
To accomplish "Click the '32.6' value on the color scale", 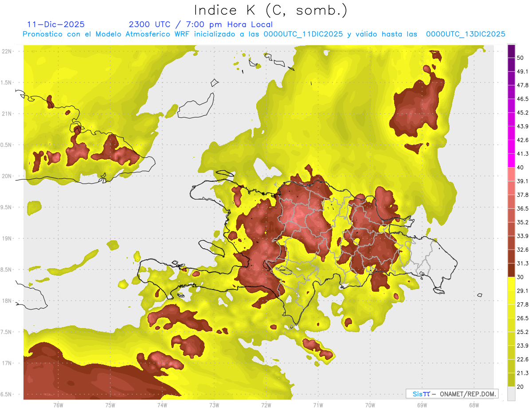I will (523, 250).
